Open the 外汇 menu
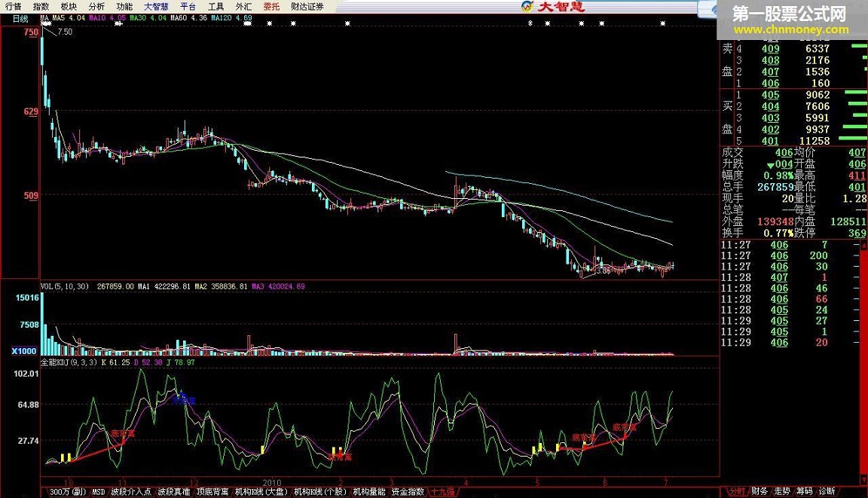The width and height of the screenshot is (868, 498). coord(243,7)
